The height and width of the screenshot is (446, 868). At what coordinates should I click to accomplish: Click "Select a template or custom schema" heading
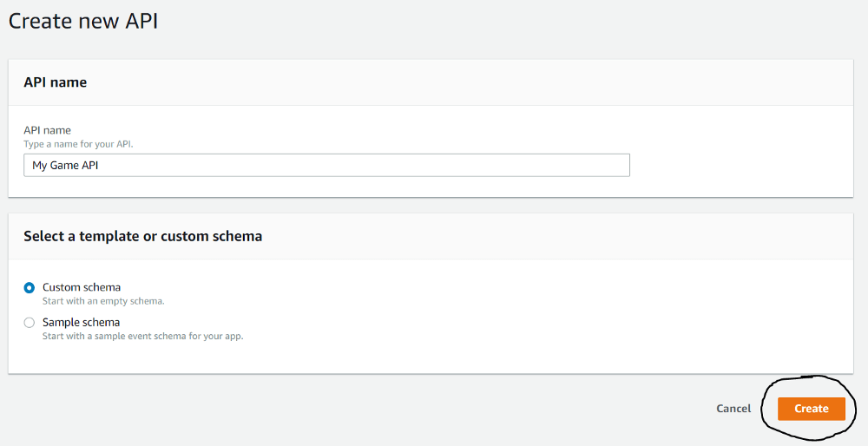pyautogui.click(x=142, y=236)
